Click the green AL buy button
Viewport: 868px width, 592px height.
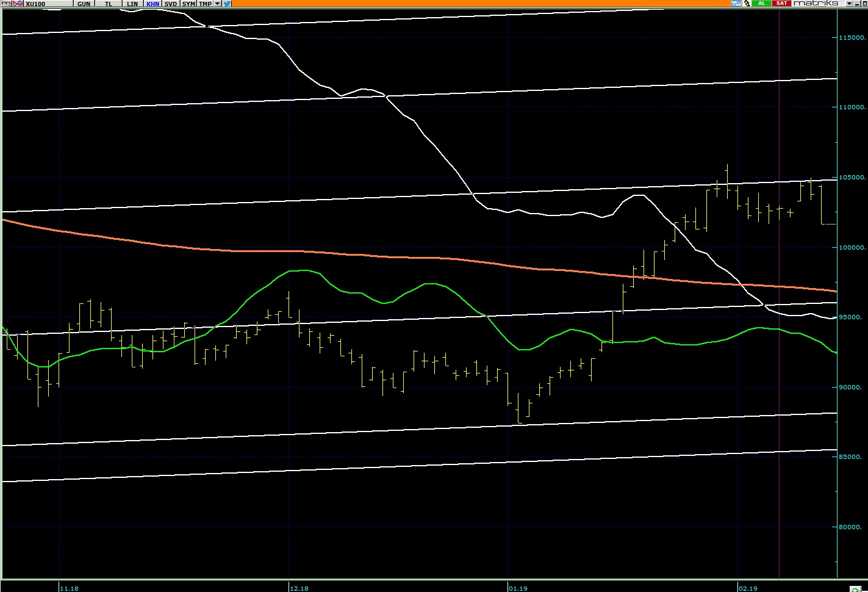761,3
